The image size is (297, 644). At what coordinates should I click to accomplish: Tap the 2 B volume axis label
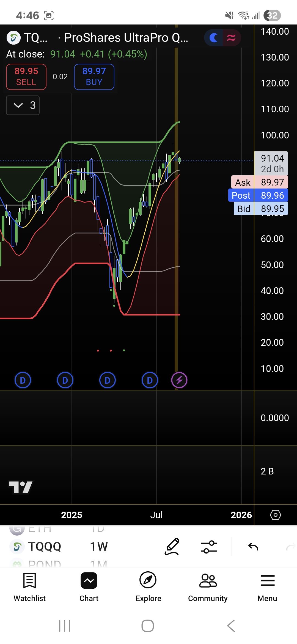tap(267, 471)
